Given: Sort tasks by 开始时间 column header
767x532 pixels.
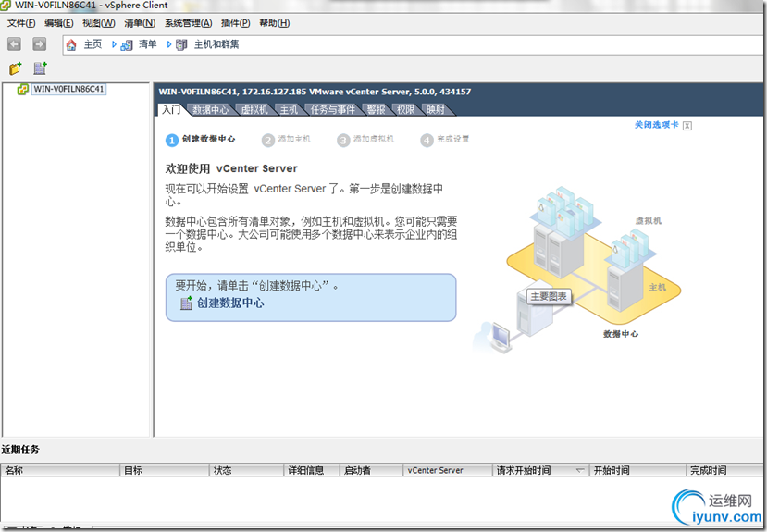Looking at the screenshot, I should (x=637, y=470).
